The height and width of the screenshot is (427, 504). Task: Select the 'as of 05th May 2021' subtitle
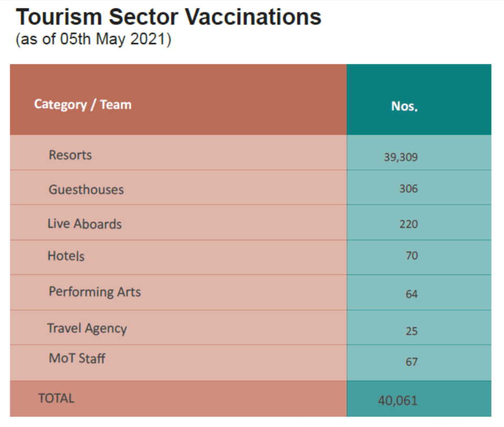click(x=93, y=40)
